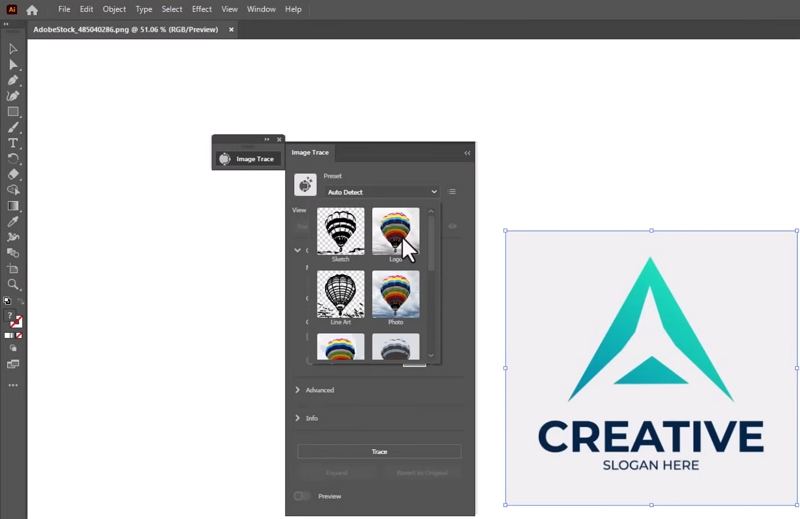This screenshot has width=800, height=519.
Task: Change drawing mode icon
Action: [x=13, y=349]
